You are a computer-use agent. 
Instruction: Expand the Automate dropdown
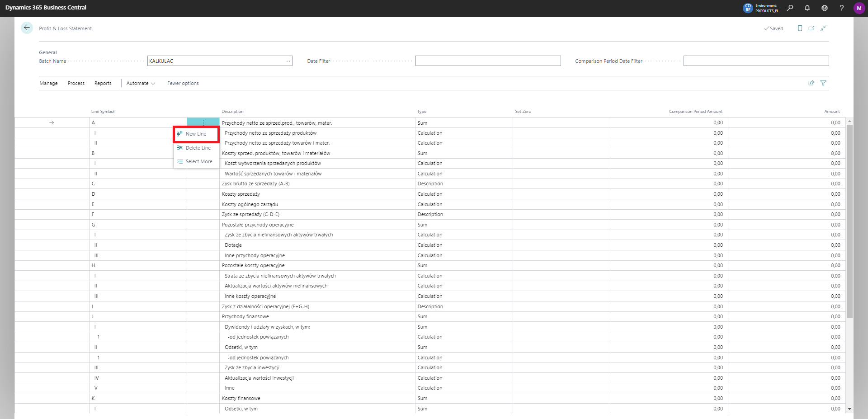point(141,83)
